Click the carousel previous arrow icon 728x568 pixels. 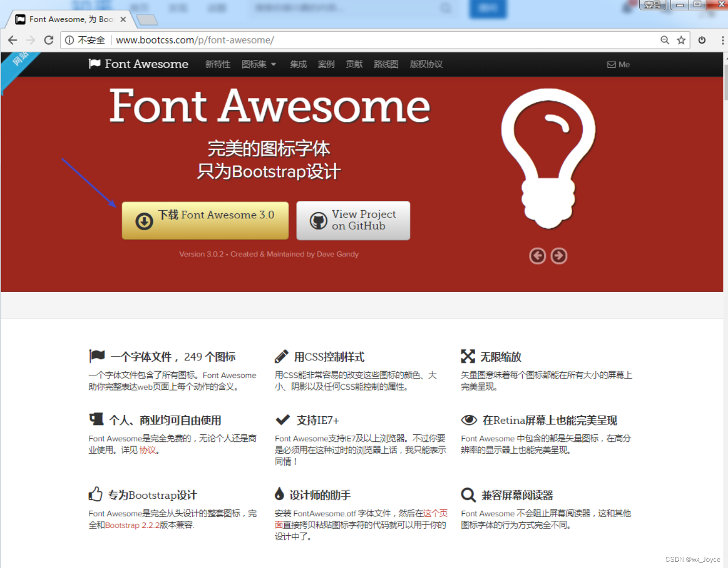click(x=538, y=256)
